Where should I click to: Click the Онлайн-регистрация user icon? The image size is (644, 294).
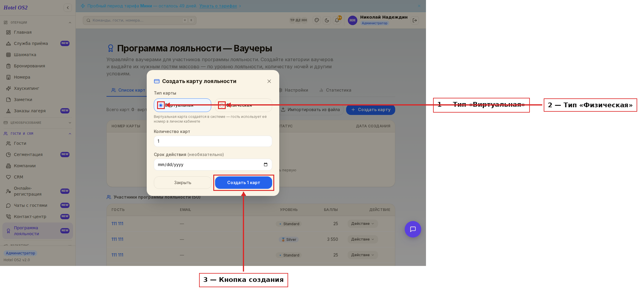point(8,191)
